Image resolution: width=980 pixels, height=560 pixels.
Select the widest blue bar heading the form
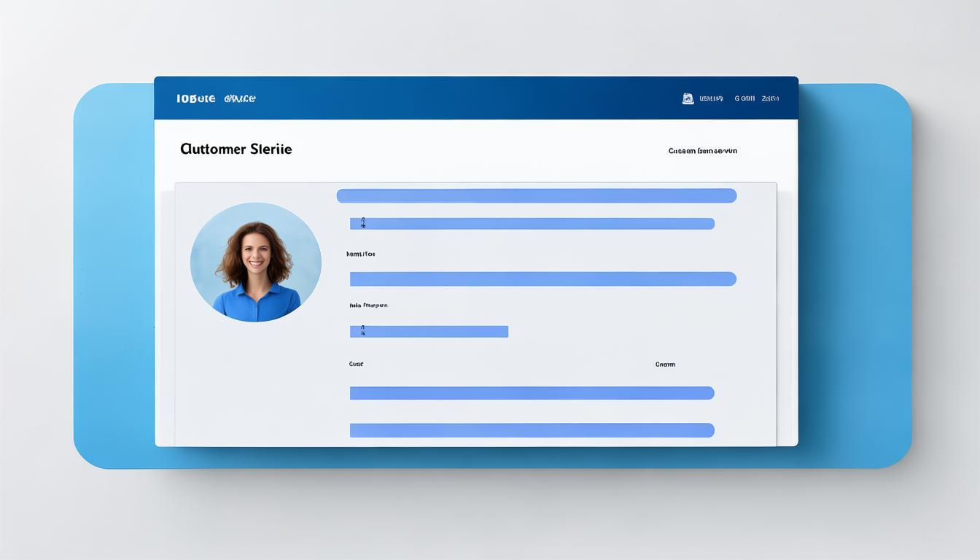[536, 195]
